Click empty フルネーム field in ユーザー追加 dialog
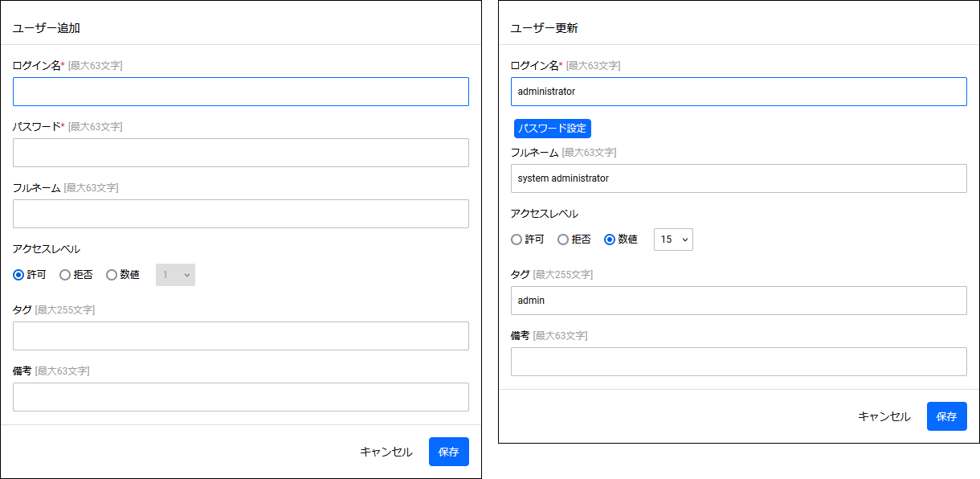 coord(241,214)
